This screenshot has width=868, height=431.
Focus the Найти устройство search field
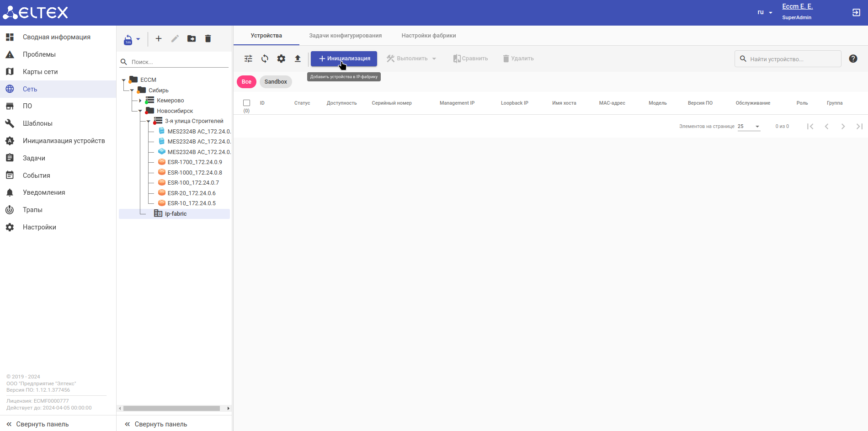(x=788, y=59)
